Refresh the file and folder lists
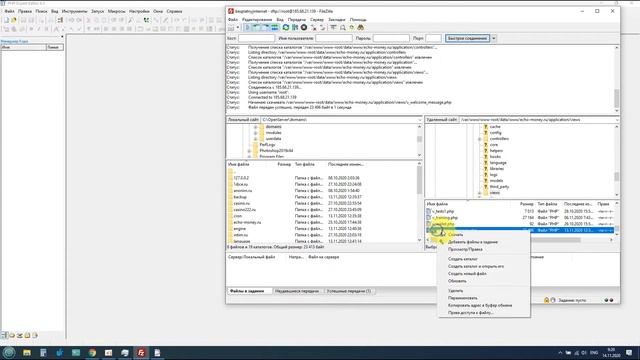This screenshot has height=360, width=640. (286, 28)
